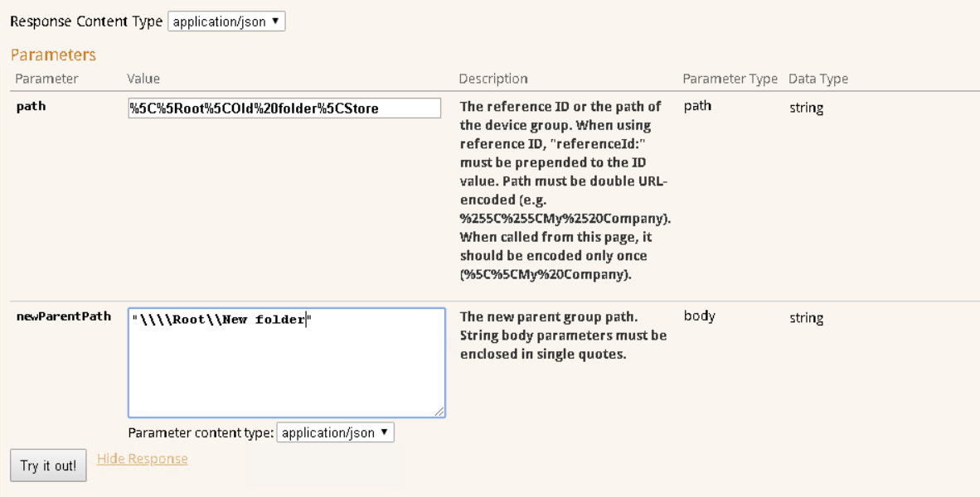Image resolution: width=980 pixels, height=497 pixels.
Task: Click the newParentPath text area resize handle
Action: pyautogui.click(x=439, y=412)
